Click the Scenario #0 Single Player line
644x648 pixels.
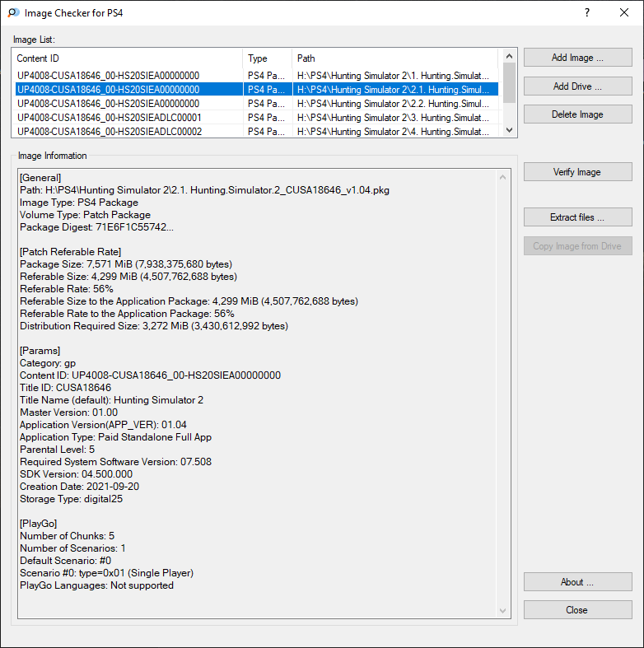106,573
